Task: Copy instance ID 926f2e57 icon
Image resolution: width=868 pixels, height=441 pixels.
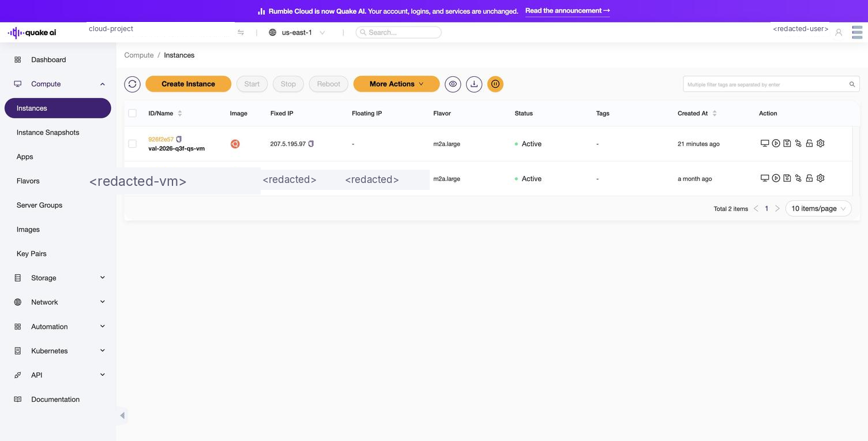Action: (x=179, y=139)
